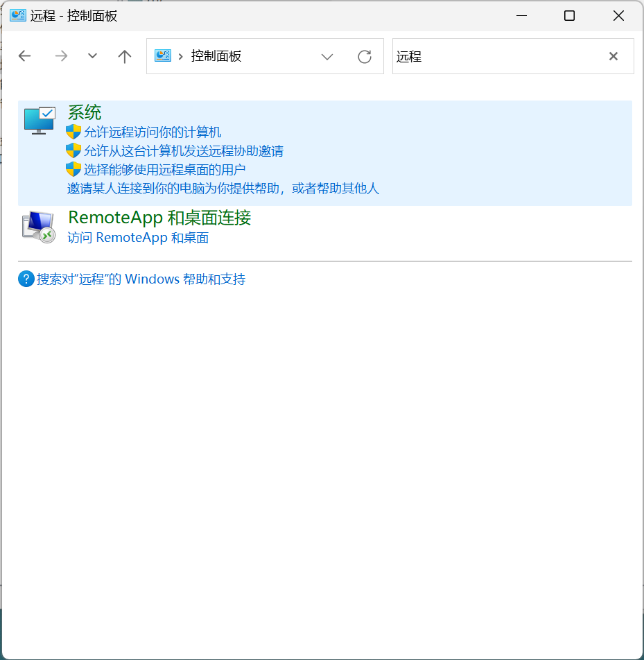This screenshot has width=644, height=660.
Task: Open 允许远程访问你的计算机
Action: (153, 132)
